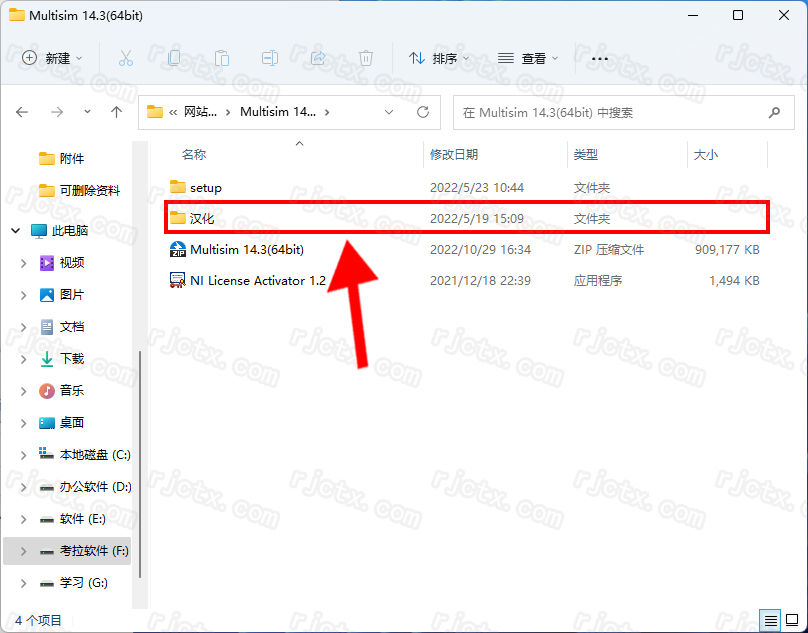Click the Delete trash can icon
Viewport: 808px width, 633px height.
(366, 58)
